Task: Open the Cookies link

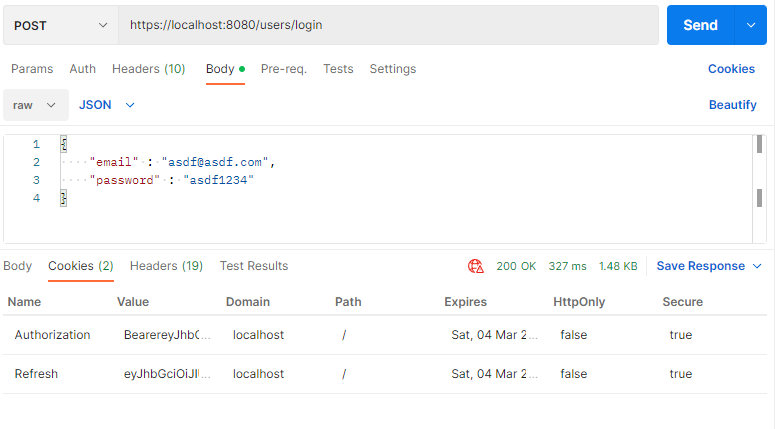Action: pyautogui.click(x=732, y=69)
